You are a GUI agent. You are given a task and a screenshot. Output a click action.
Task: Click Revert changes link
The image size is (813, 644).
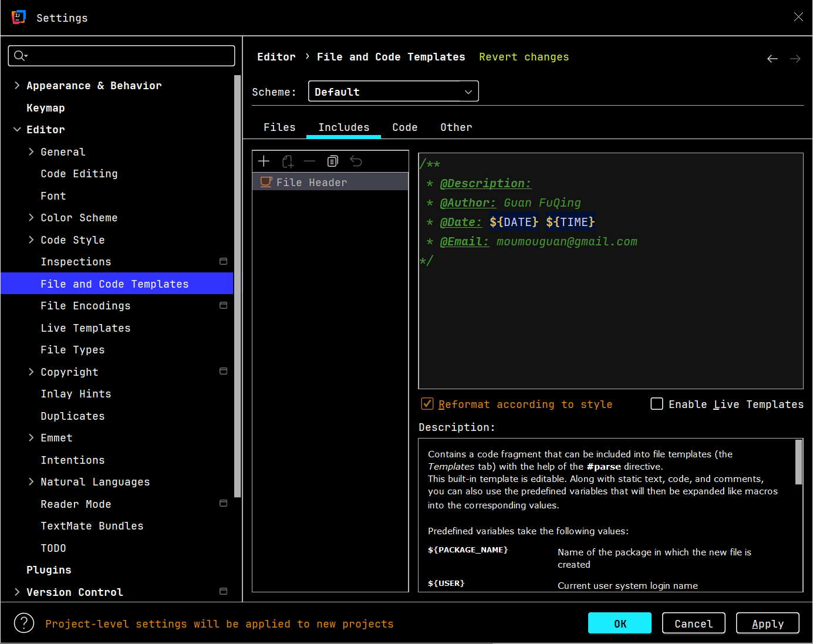pos(524,57)
